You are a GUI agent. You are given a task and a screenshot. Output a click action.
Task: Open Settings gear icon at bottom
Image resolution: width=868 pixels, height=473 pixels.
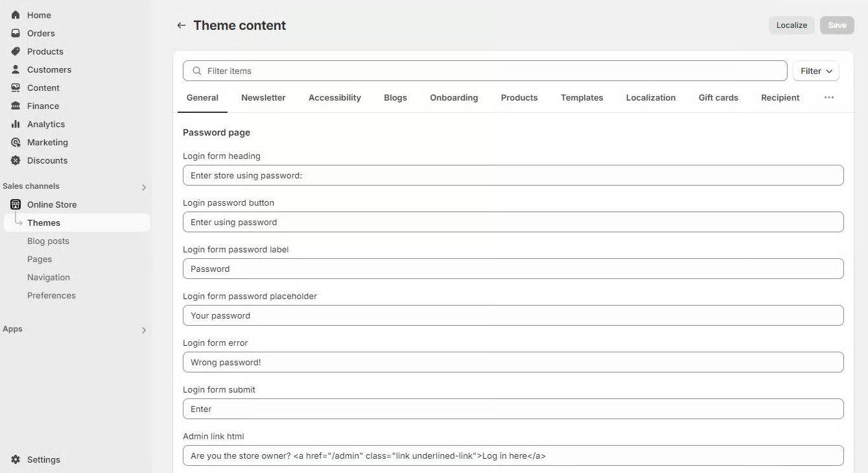16,459
